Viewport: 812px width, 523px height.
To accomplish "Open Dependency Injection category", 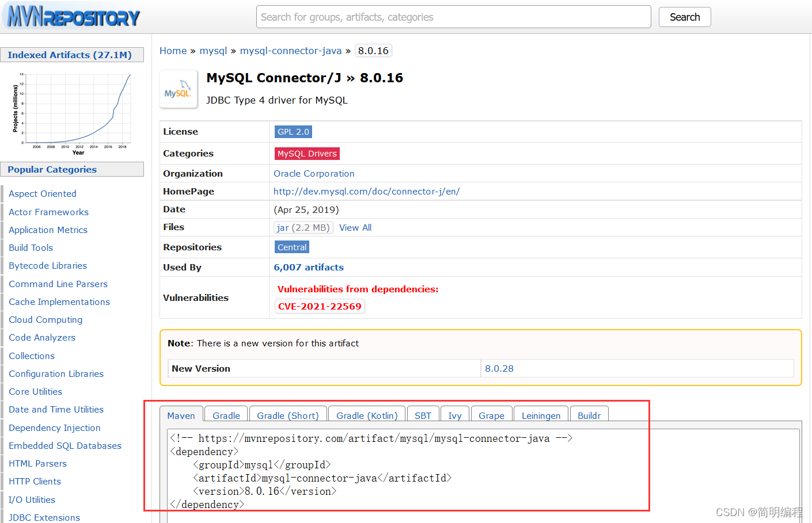I will [x=55, y=428].
